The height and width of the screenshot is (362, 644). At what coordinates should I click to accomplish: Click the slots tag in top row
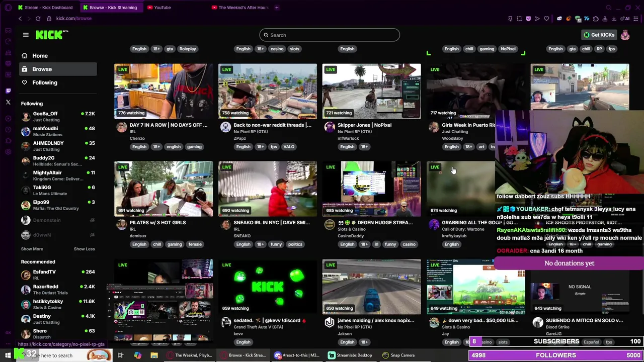pos(294,49)
